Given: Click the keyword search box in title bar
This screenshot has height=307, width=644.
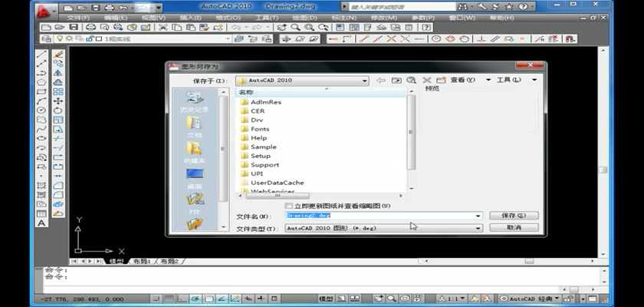Looking at the screenshot, I should tap(402, 7).
